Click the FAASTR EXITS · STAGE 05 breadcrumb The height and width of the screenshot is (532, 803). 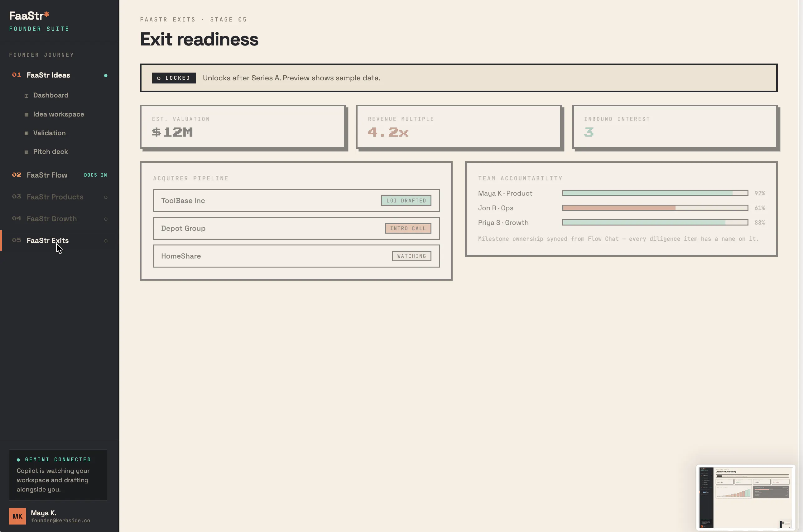(x=194, y=20)
